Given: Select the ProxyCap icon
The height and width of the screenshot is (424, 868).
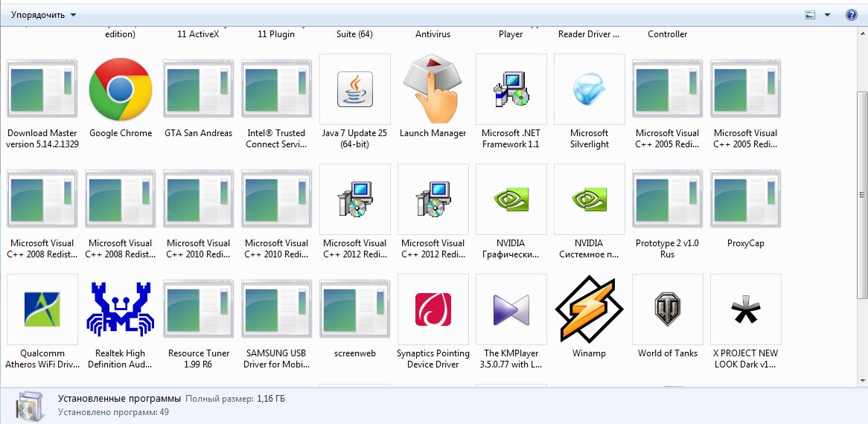Looking at the screenshot, I should (x=746, y=199).
